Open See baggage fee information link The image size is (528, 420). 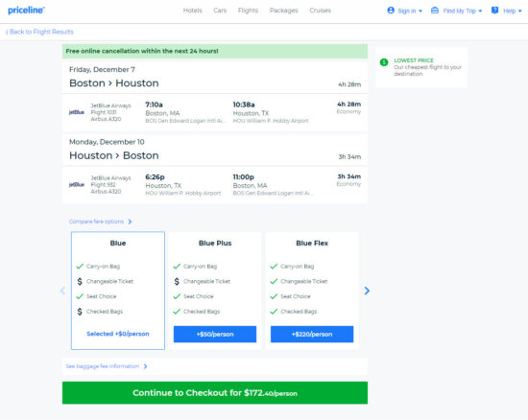[103, 366]
